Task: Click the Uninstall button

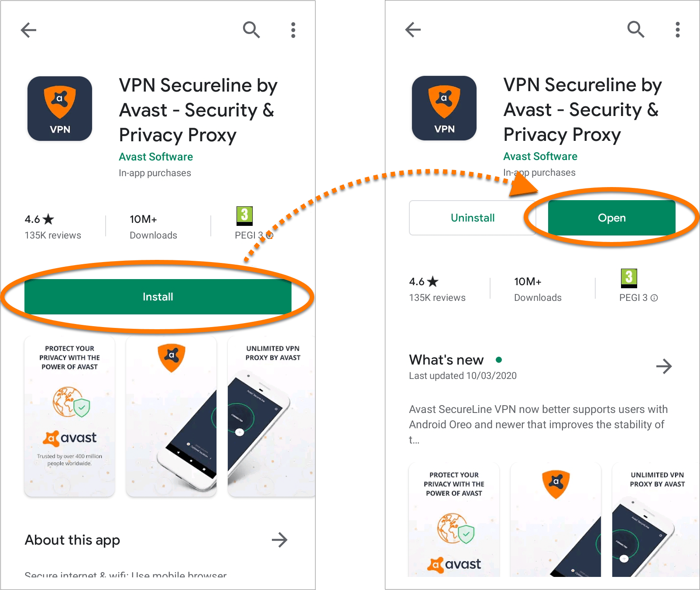Action: click(473, 218)
